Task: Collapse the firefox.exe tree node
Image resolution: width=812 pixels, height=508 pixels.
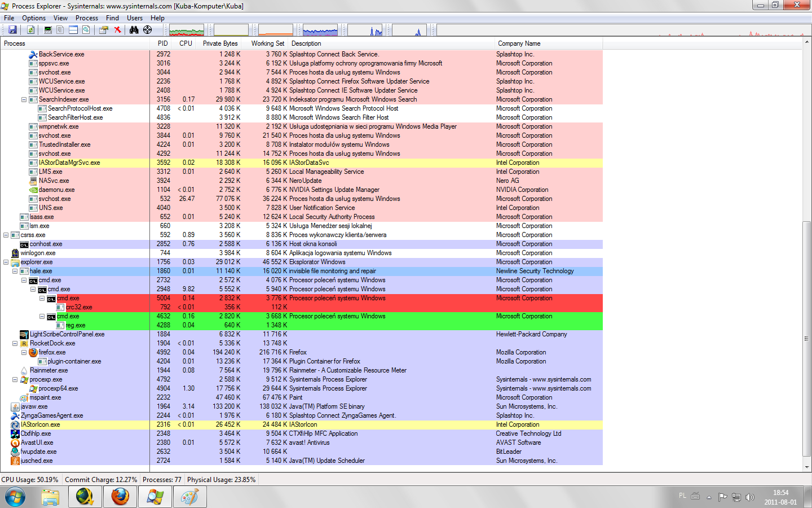Action: click(x=24, y=352)
